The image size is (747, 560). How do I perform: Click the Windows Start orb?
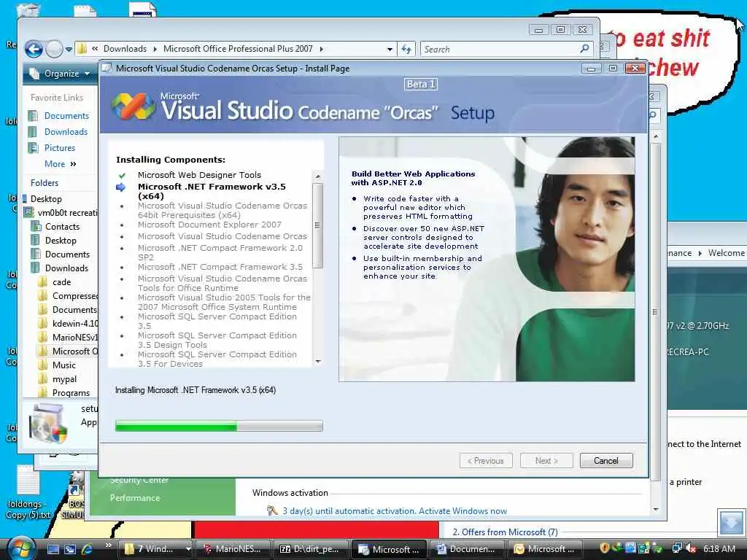pyautogui.click(x=21, y=548)
